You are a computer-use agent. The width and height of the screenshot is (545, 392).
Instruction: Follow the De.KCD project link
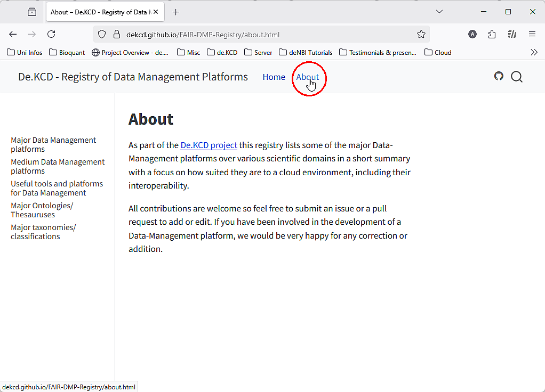click(209, 145)
